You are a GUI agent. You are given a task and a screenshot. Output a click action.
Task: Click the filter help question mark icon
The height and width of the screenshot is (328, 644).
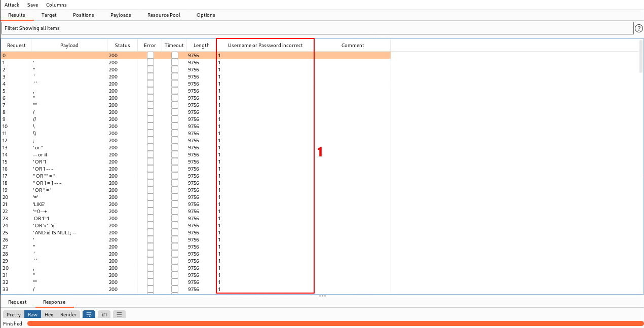click(638, 28)
